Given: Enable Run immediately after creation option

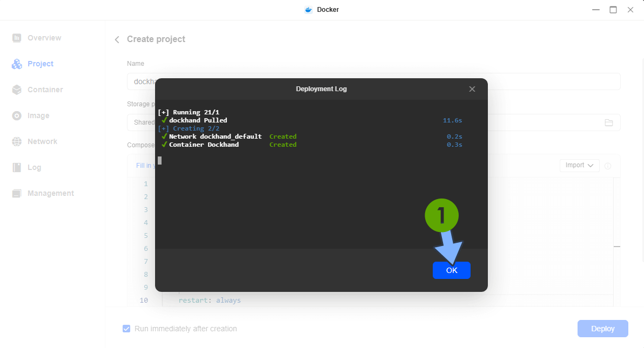Looking at the screenshot, I should click(x=126, y=329).
